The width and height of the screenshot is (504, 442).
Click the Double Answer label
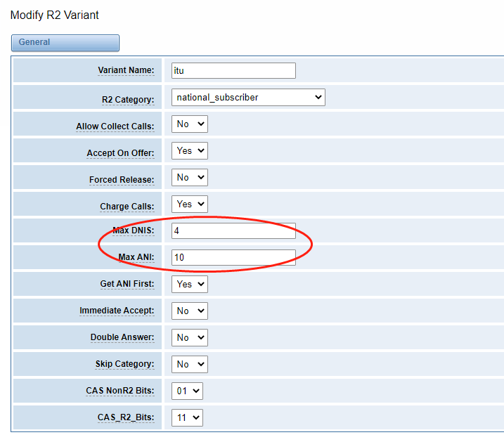point(122,337)
